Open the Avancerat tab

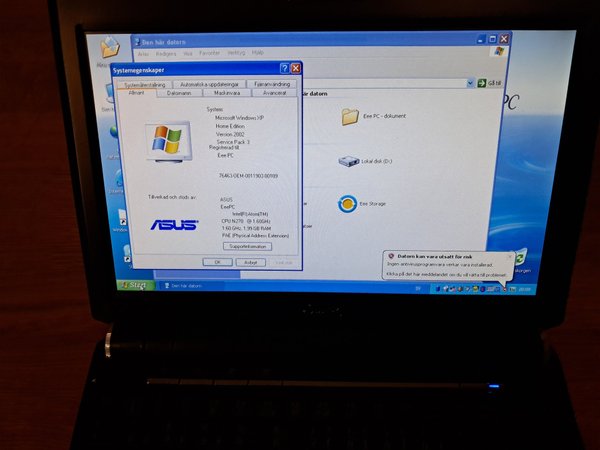pos(273,93)
